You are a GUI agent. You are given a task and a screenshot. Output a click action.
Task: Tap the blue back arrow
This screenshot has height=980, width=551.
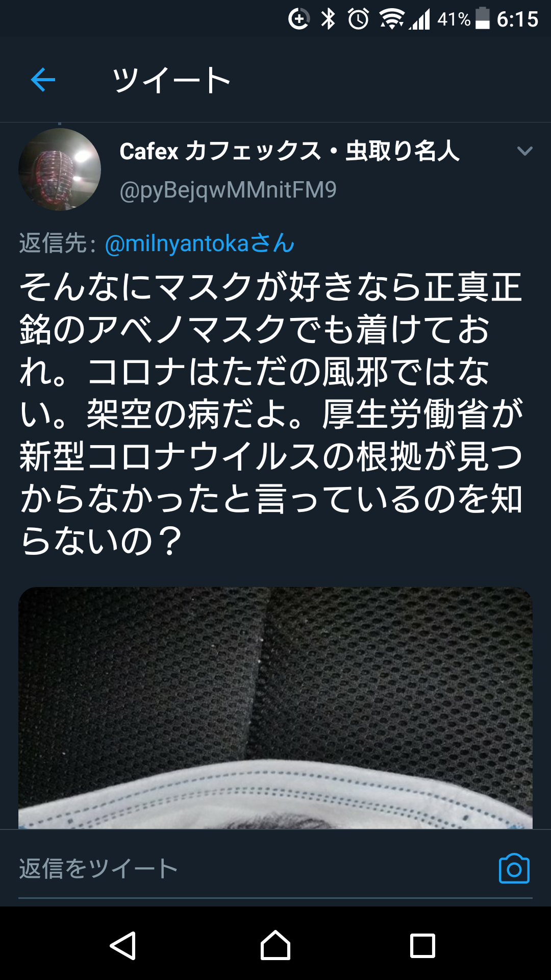[x=43, y=80]
